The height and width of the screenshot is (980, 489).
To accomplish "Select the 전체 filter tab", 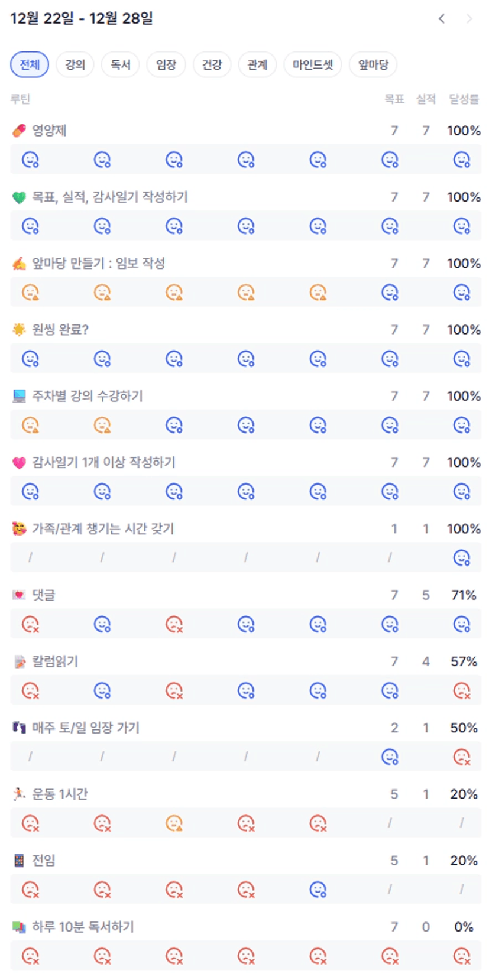I will (x=30, y=64).
